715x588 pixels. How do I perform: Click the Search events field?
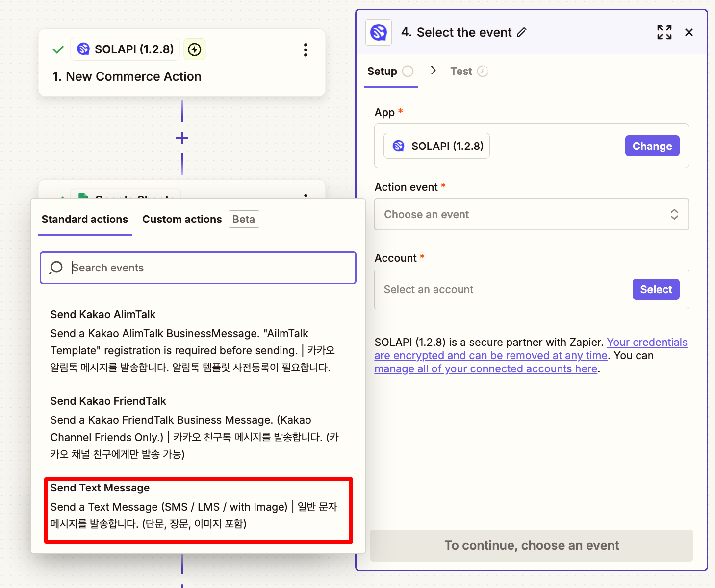click(198, 268)
